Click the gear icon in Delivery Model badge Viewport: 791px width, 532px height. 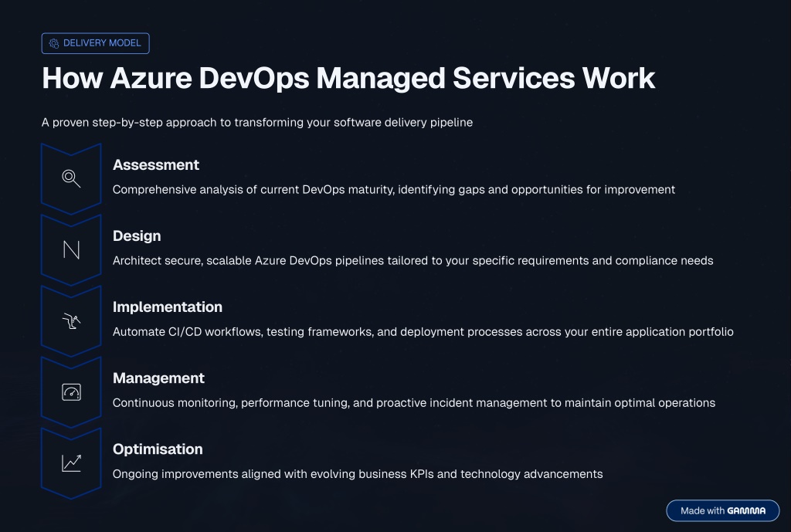[53, 43]
